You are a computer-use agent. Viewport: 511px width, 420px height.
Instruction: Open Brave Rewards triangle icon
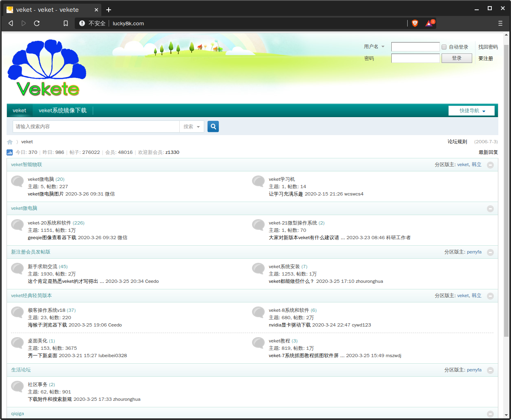tap(429, 23)
